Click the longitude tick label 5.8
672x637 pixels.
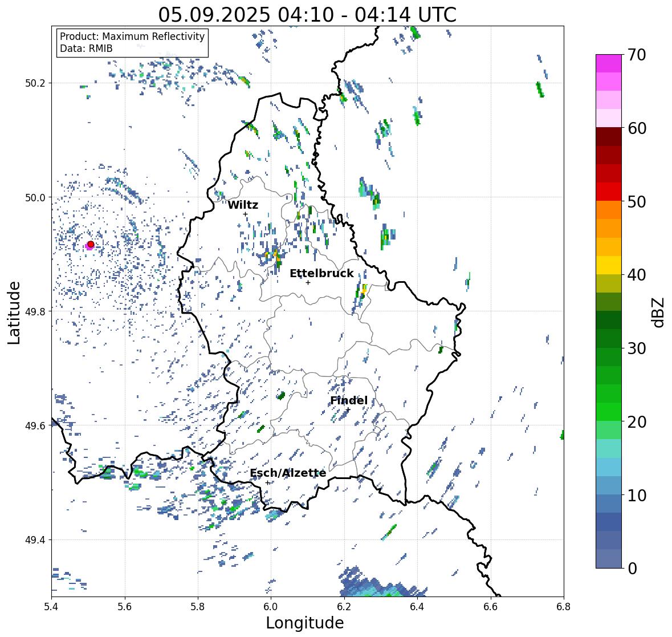[198, 607]
